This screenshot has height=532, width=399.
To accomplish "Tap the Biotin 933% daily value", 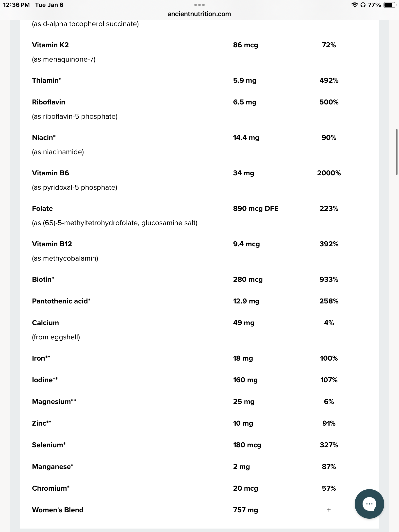I will click(329, 279).
